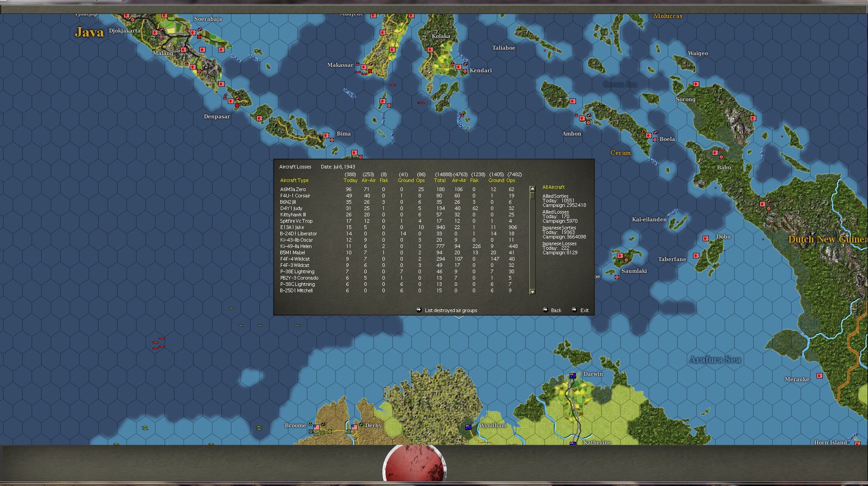Select the Japanese base icon at Denpasar
868x486 pixels.
tap(231, 101)
